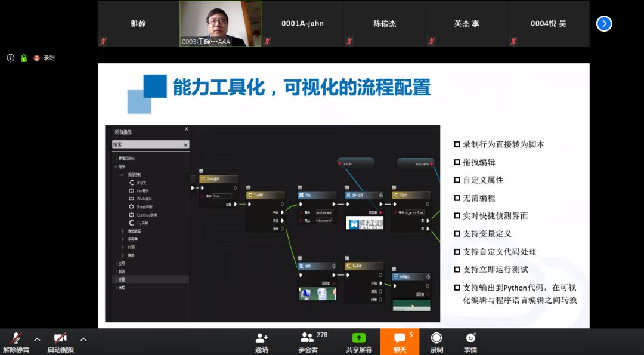Click the 雅静 participant tile

point(138,24)
